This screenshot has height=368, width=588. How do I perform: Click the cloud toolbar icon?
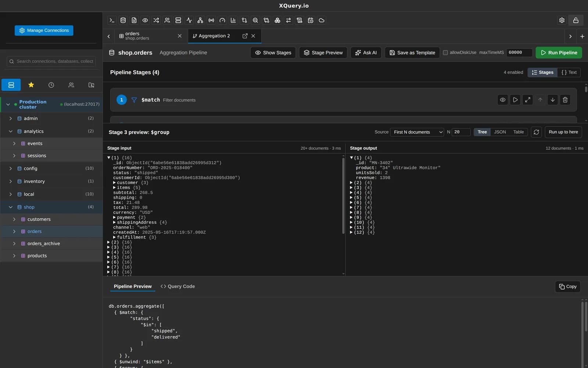[x=322, y=20]
